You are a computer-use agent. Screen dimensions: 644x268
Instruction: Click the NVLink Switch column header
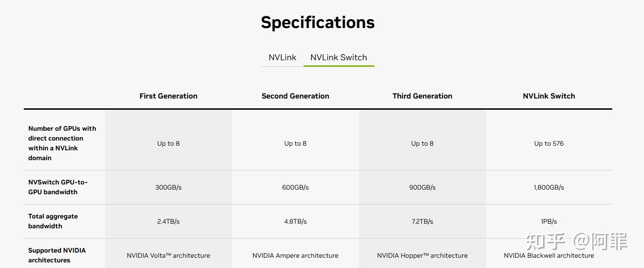click(x=549, y=96)
